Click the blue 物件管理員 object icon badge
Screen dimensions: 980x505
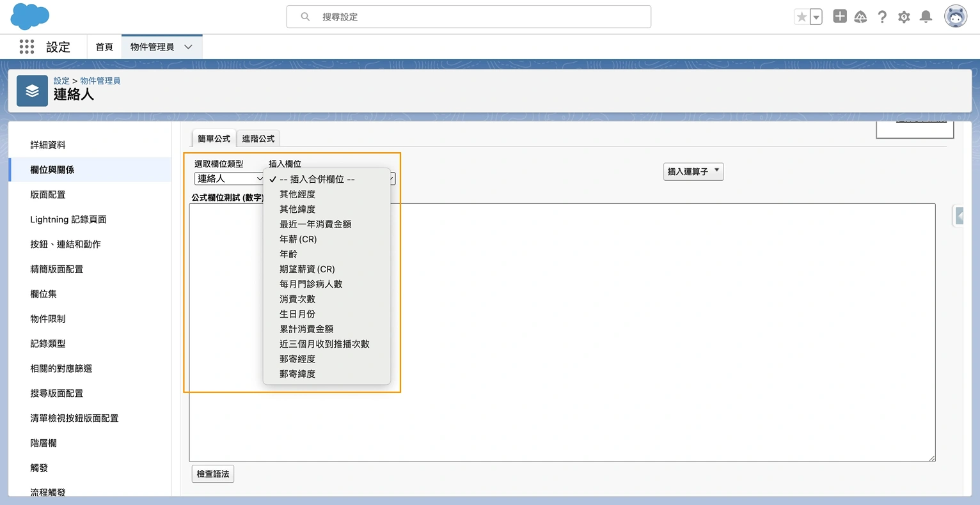(32, 90)
